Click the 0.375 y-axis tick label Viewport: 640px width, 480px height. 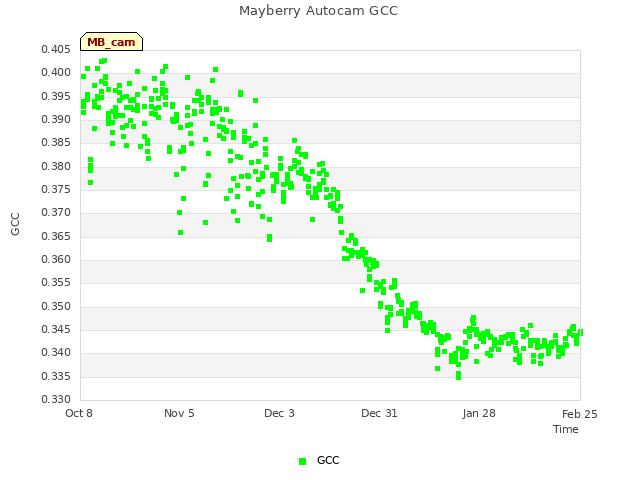point(56,189)
